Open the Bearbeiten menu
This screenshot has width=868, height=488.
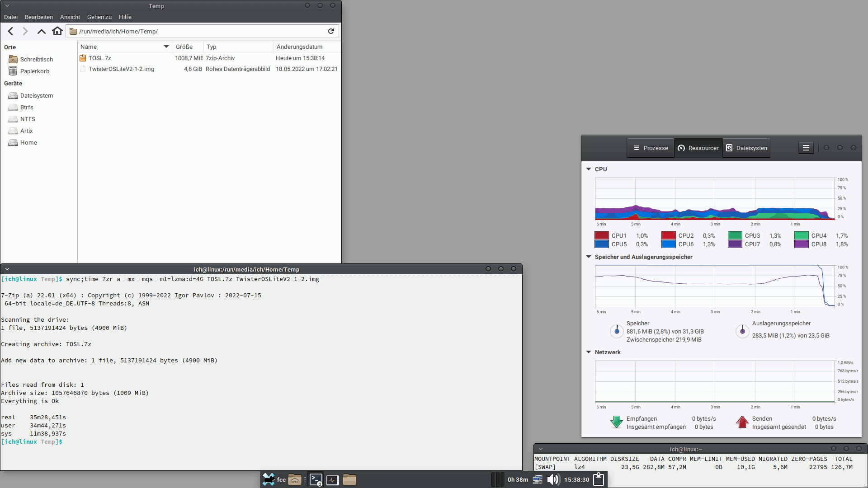click(38, 17)
